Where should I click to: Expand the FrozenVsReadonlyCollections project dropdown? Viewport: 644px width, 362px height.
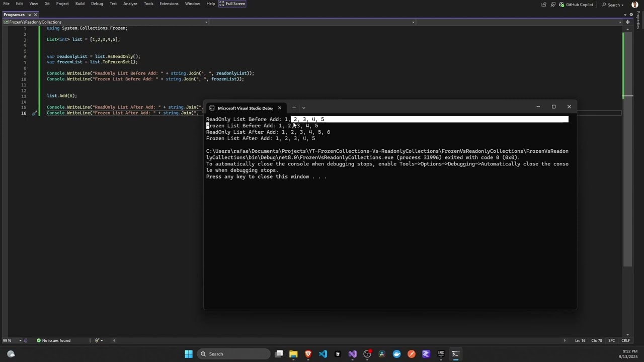(206, 22)
